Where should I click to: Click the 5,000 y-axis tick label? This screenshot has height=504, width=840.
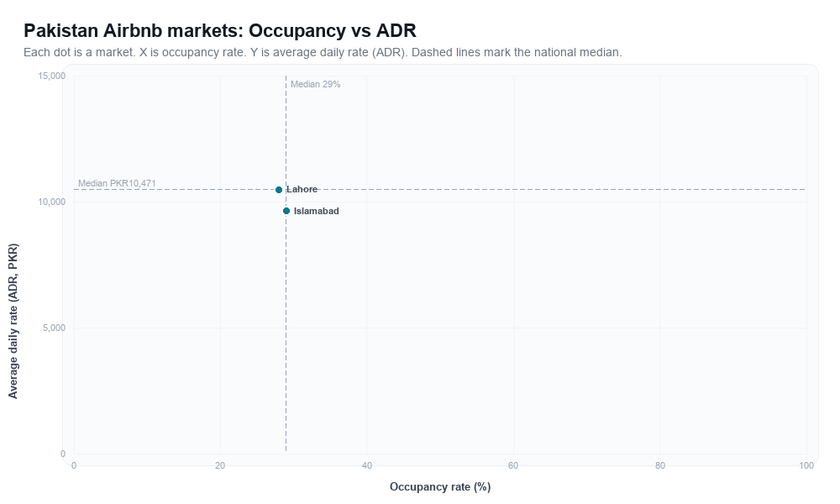[54, 328]
